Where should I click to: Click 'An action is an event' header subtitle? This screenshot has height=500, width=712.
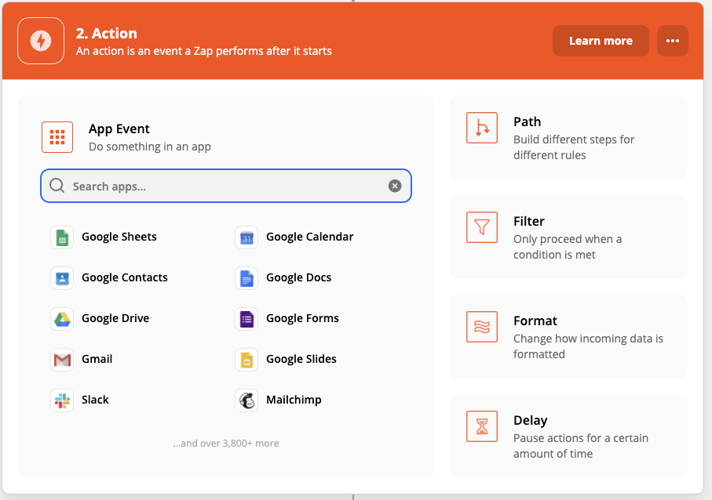[x=203, y=51]
